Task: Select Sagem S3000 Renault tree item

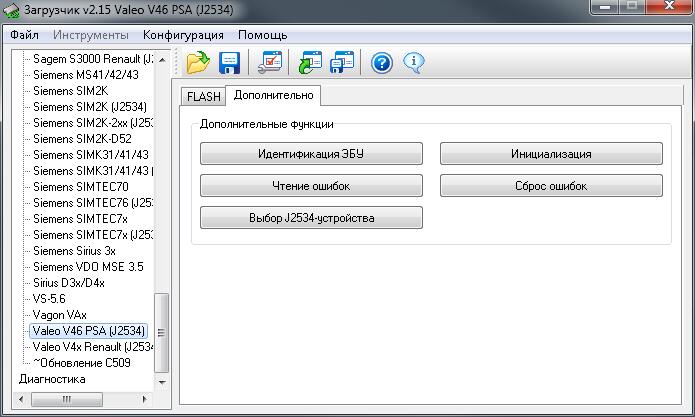Action: (x=93, y=58)
